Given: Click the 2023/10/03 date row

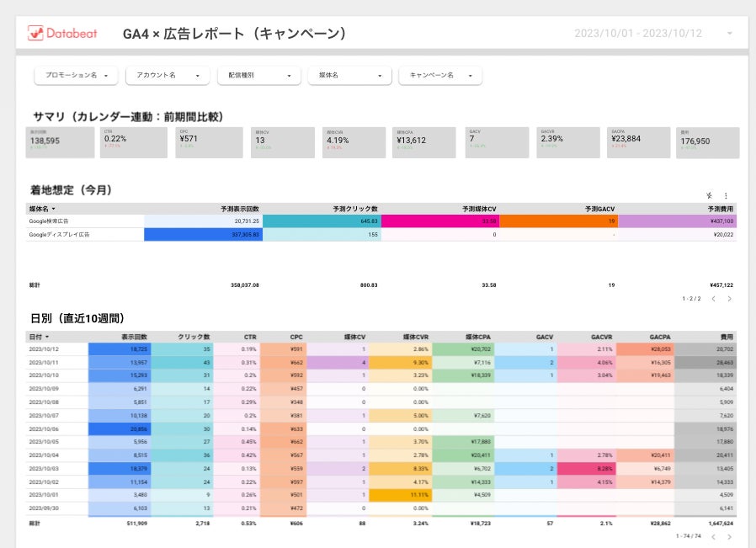Looking at the screenshot, I should (x=381, y=469).
